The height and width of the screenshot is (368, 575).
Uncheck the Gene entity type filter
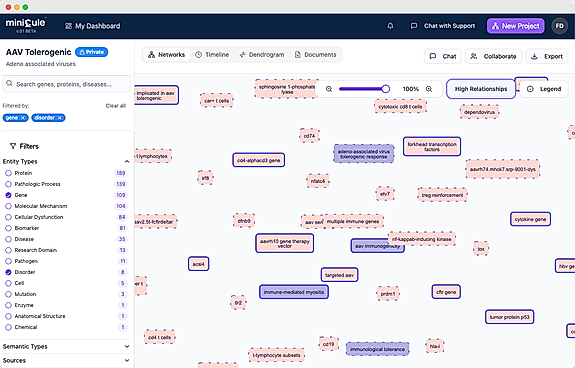click(8, 195)
